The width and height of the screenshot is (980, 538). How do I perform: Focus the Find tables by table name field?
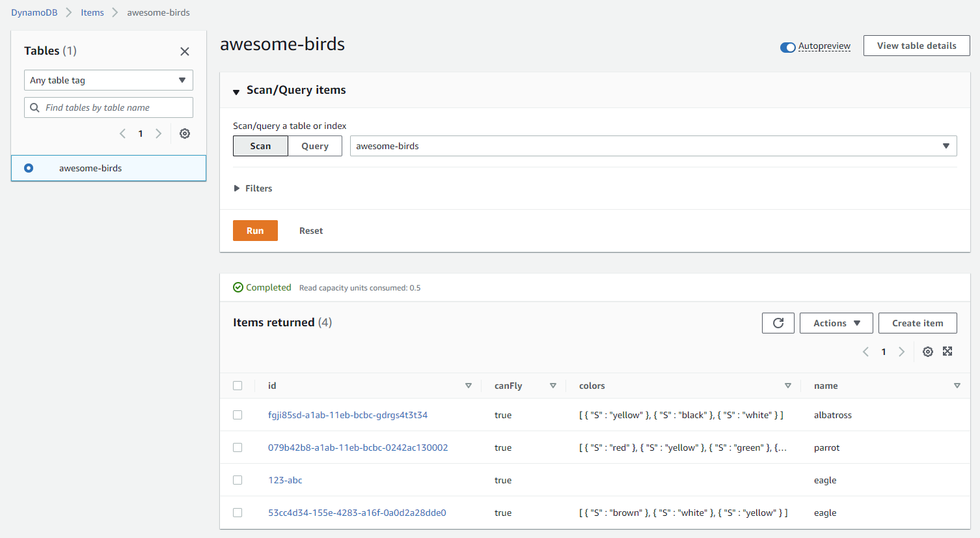(x=109, y=107)
